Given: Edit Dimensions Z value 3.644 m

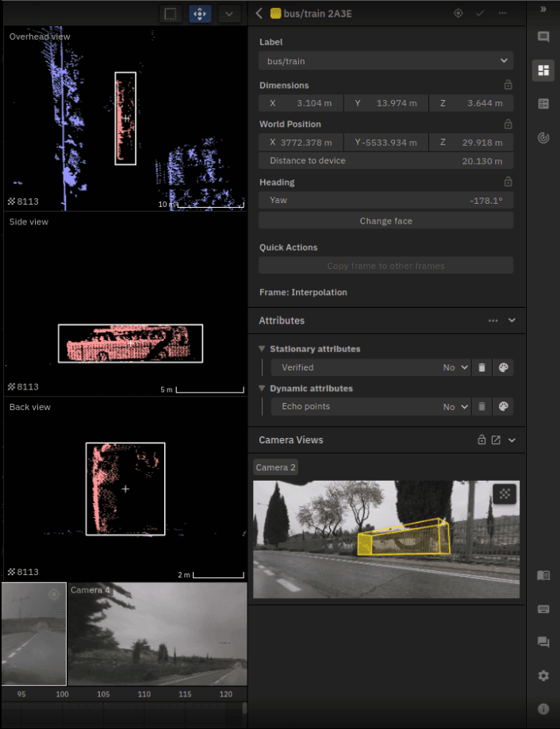Looking at the screenshot, I should pyautogui.click(x=471, y=103).
